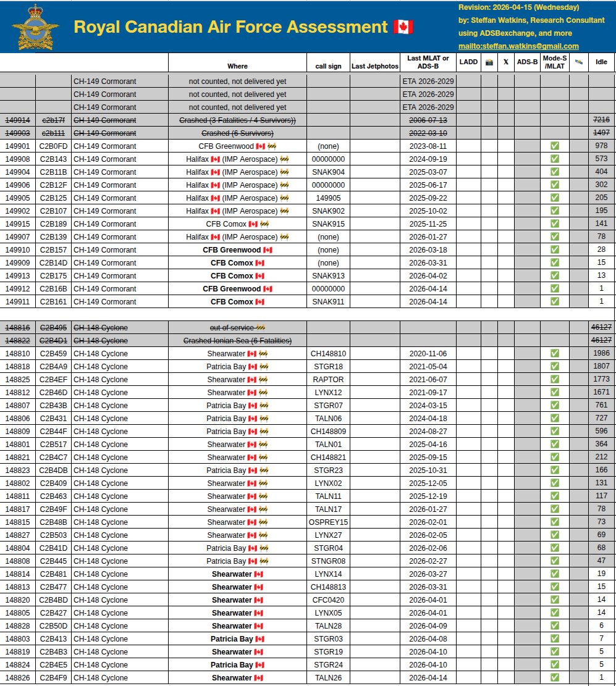This screenshot has height=686, width=616.
Task: Open the steffan.watkins@gmail.com mailto link
Action: (x=518, y=46)
